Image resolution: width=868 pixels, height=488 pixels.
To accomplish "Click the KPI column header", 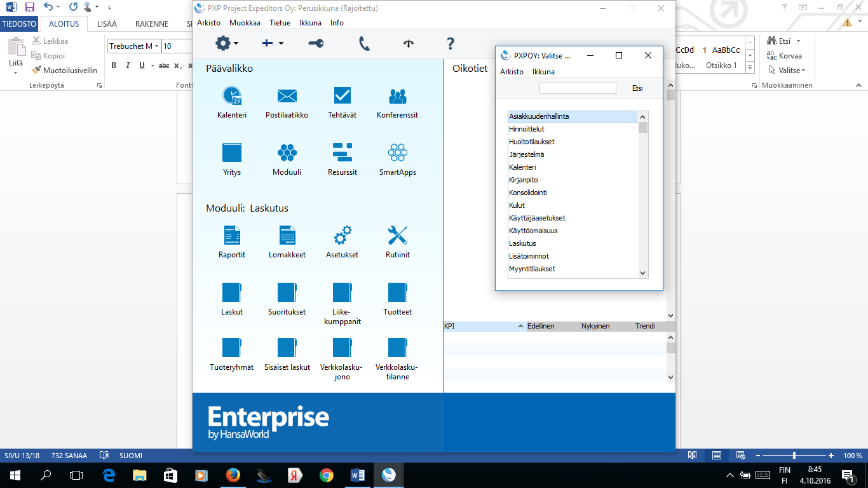I will [x=485, y=326].
